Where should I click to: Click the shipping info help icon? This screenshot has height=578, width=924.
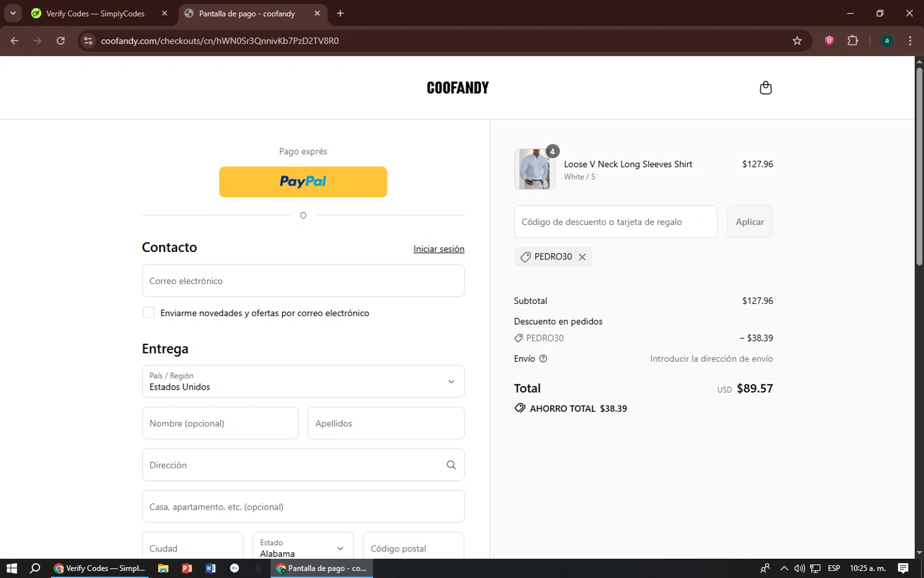tap(543, 359)
